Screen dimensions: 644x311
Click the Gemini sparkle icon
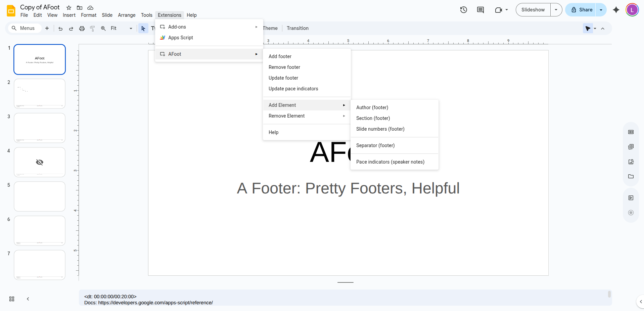616,10
